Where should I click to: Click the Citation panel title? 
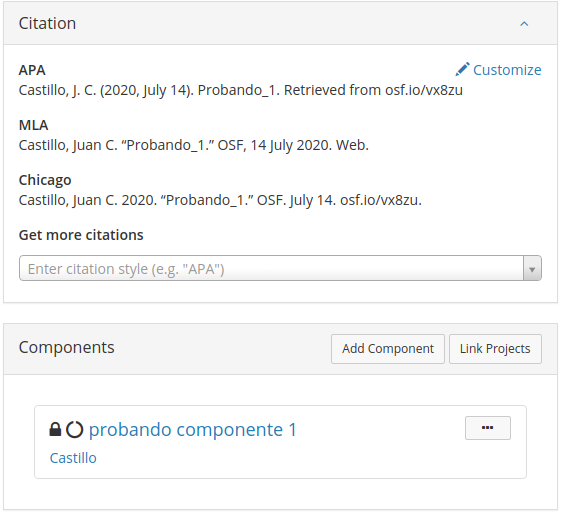(x=47, y=23)
